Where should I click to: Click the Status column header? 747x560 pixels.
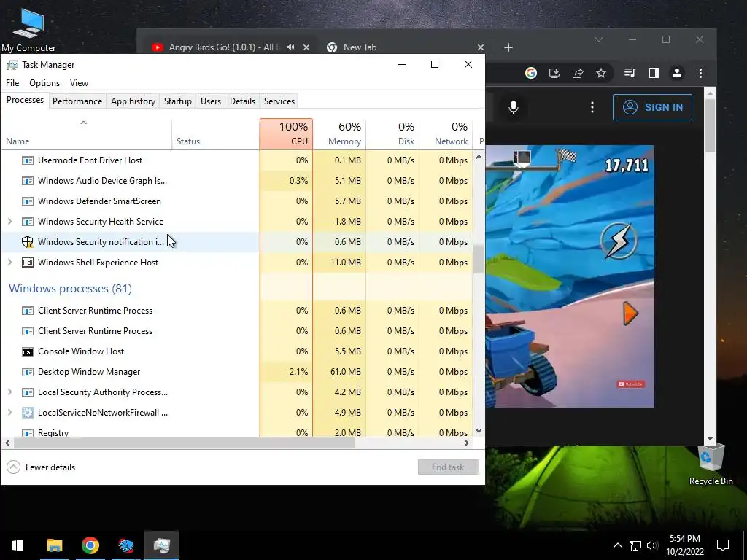tap(216, 134)
